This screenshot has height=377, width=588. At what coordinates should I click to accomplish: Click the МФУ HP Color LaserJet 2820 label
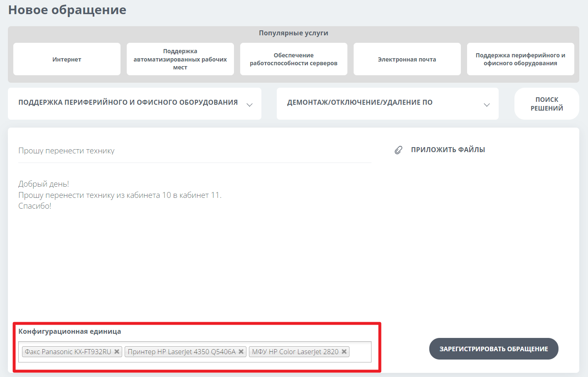[295, 352]
